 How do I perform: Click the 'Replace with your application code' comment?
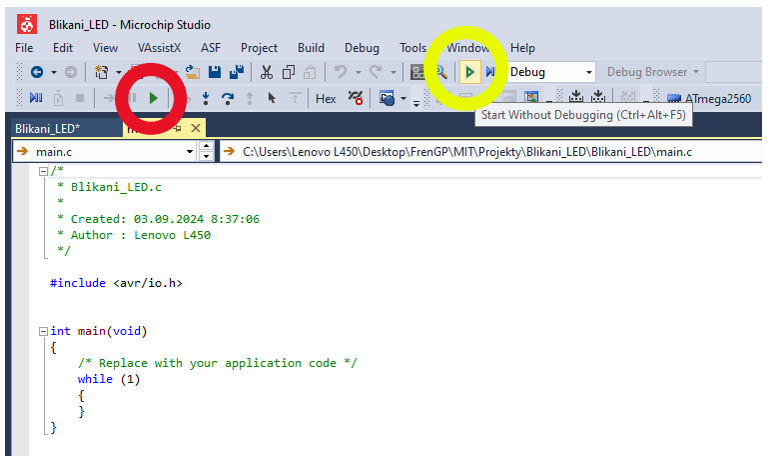click(217, 363)
